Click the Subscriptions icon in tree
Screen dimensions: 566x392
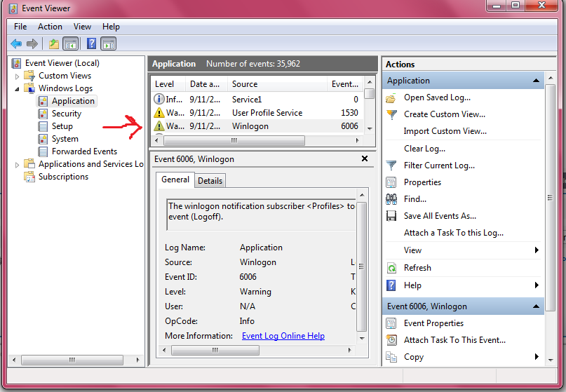(x=29, y=177)
